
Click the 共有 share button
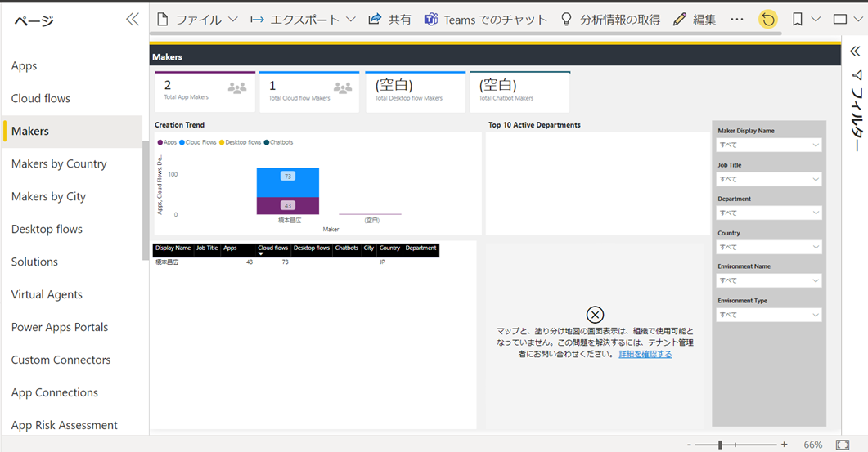click(389, 20)
